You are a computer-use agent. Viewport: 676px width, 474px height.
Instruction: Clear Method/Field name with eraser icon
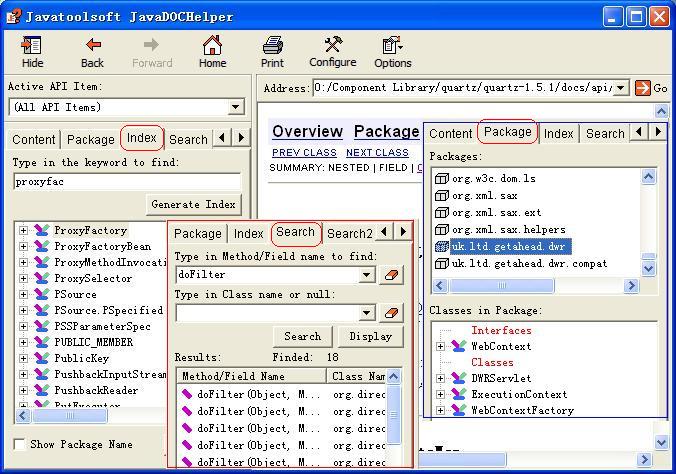point(391,275)
